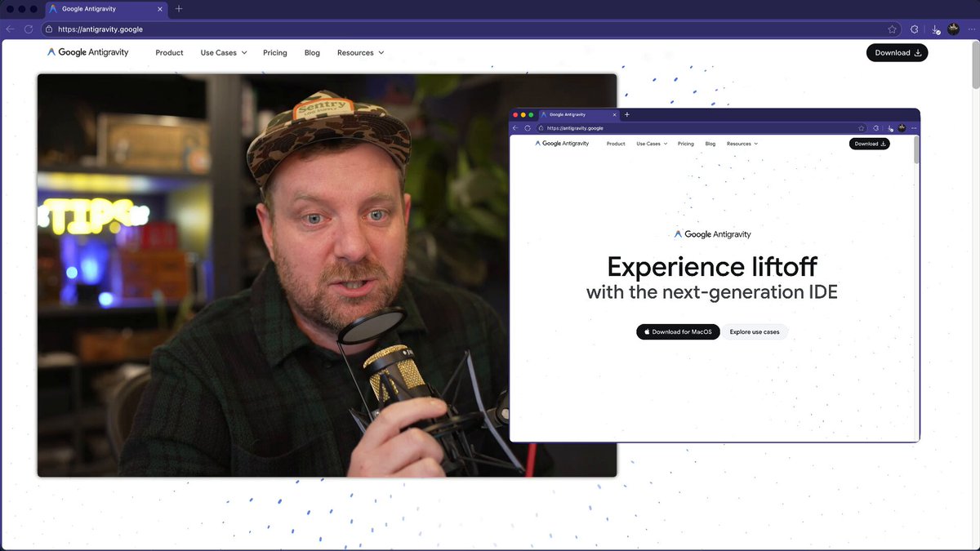The height and width of the screenshot is (551, 980).
Task: Open Pricing in the inset page navigation
Action: pos(686,144)
